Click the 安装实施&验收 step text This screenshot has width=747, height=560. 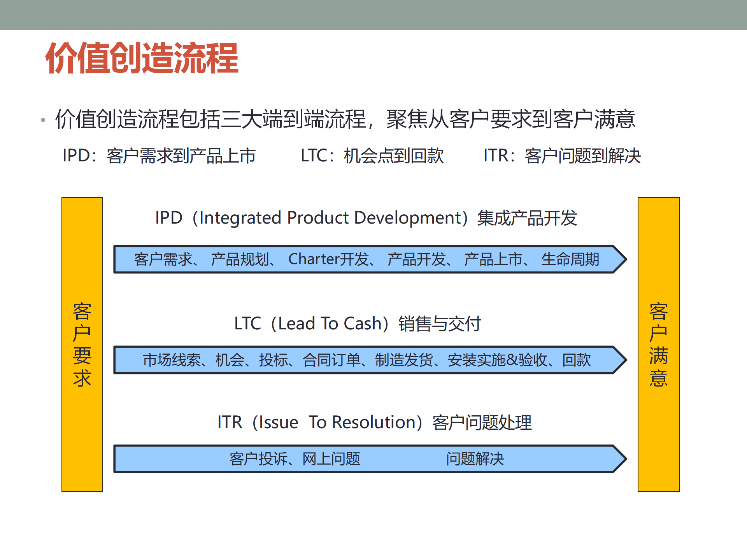point(498,360)
